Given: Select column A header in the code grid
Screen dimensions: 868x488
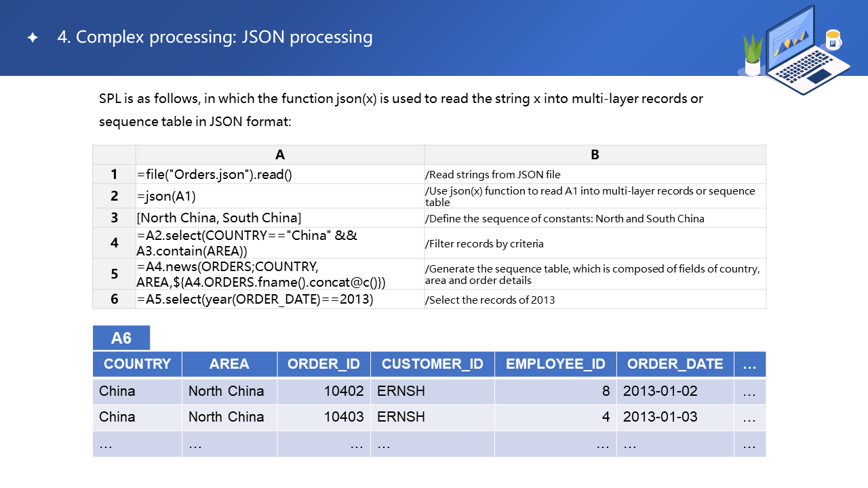Looking at the screenshot, I should coord(279,155).
